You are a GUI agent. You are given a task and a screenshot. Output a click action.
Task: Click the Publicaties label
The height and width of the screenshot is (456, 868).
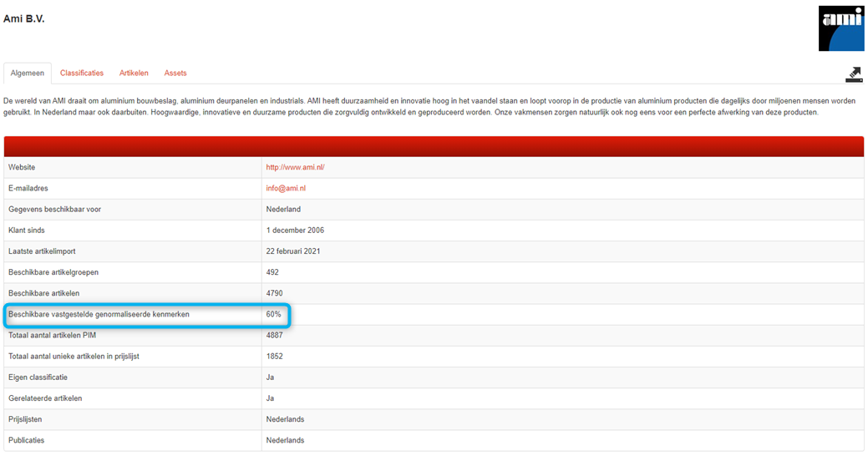pyautogui.click(x=27, y=440)
